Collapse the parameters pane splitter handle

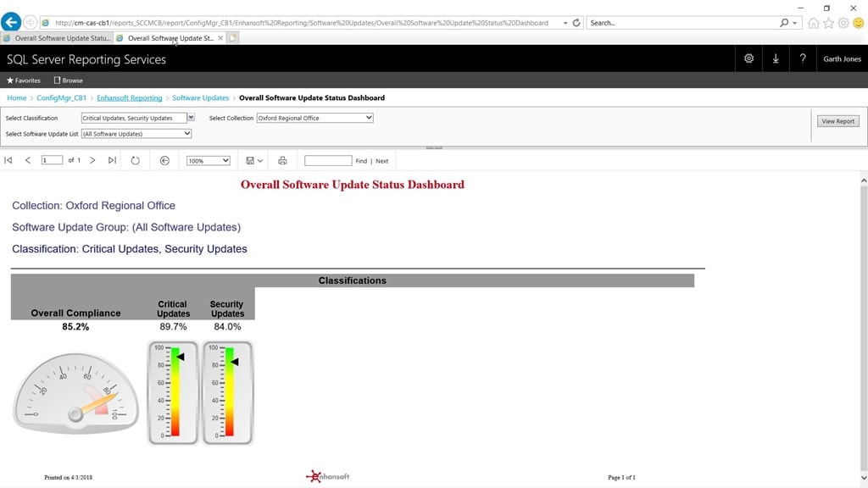coord(434,147)
